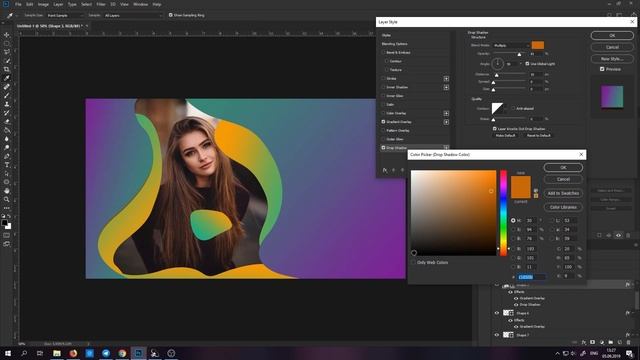Click Reset to Default button
Screen dimensions: 640x360
[538, 136]
